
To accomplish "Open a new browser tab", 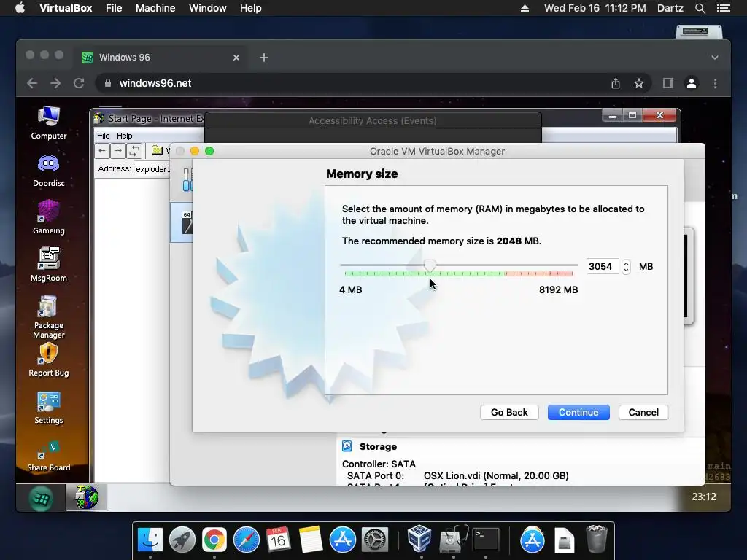I will coord(263,58).
